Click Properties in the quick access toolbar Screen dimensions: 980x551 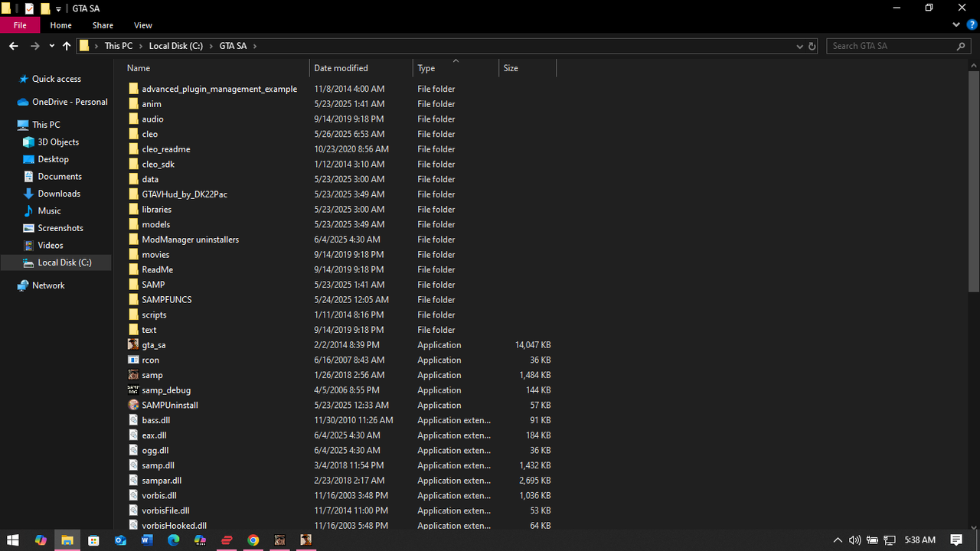[29, 8]
